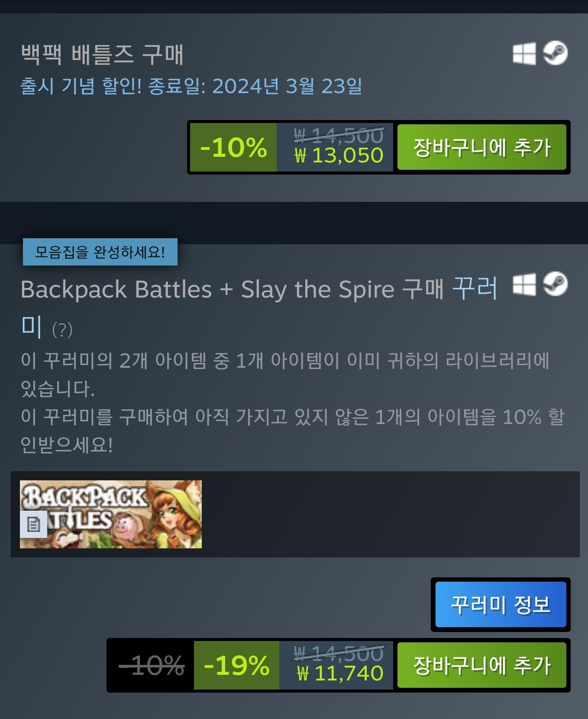Click the -10% discount badge for 백팩 배틀즈

(233, 147)
